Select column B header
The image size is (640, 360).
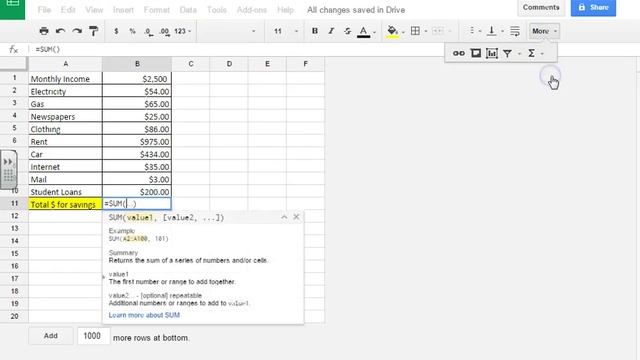pyautogui.click(x=137, y=64)
